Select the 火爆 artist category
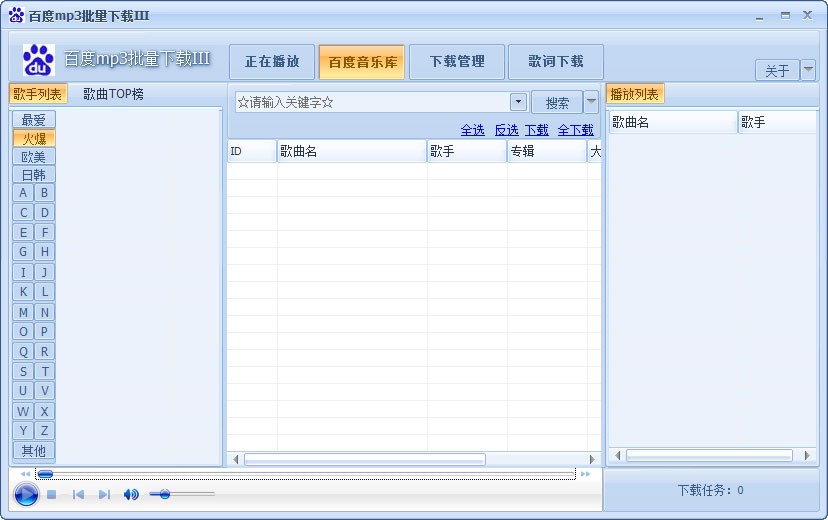Viewport: 828px width, 520px height. coord(34,138)
